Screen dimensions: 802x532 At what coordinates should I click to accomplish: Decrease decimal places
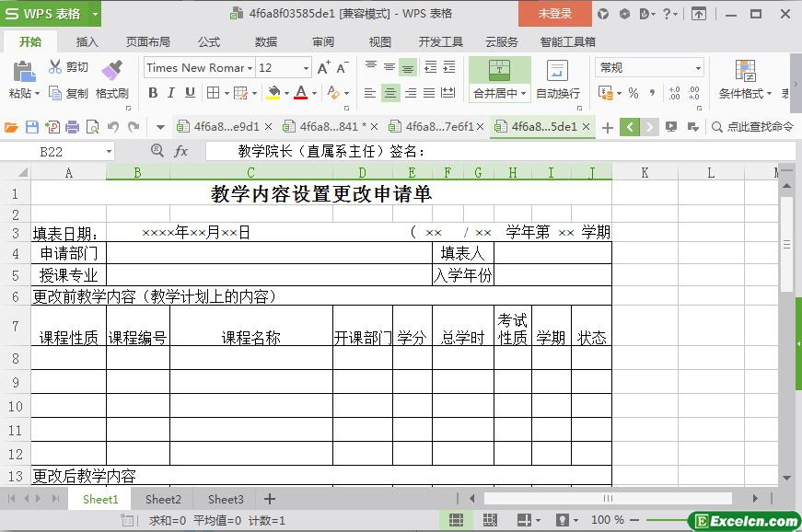pyautogui.click(x=693, y=93)
